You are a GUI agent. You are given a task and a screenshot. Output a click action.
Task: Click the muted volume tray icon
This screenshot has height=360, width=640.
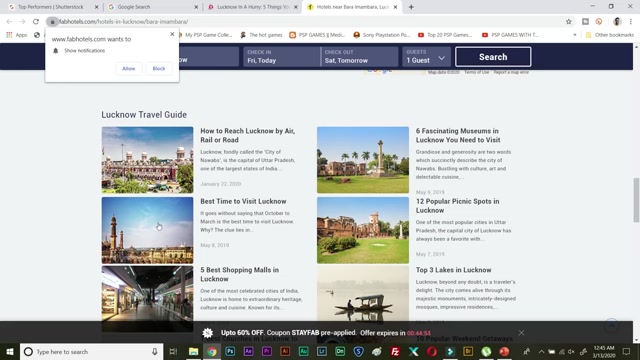point(571,351)
